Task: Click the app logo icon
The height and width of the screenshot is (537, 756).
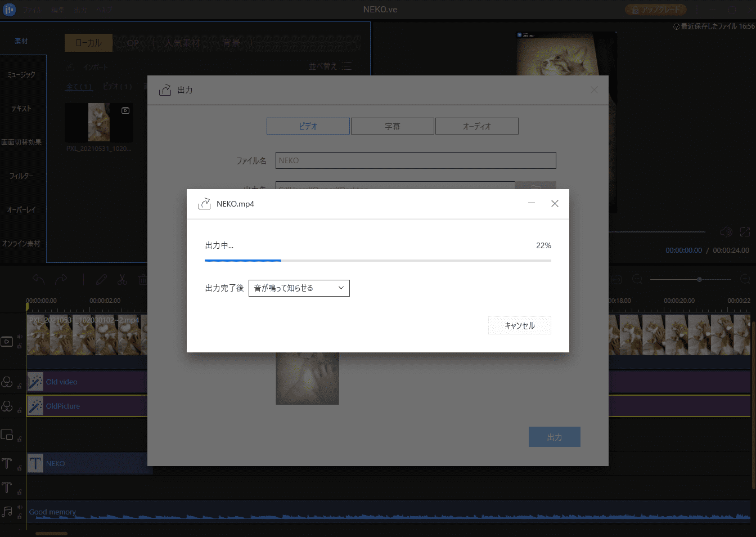Action: tap(9, 10)
